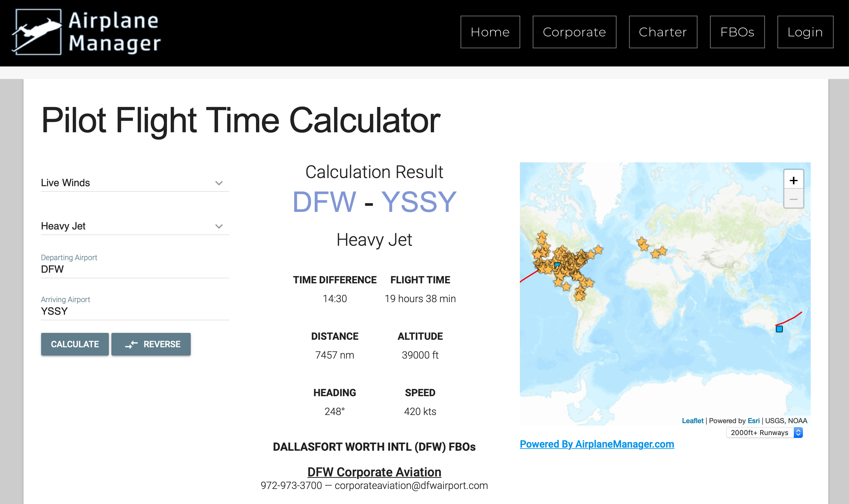The height and width of the screenshot is (504, 849).
Task: Open the FBOs navigation item
Action: (737, 32)
